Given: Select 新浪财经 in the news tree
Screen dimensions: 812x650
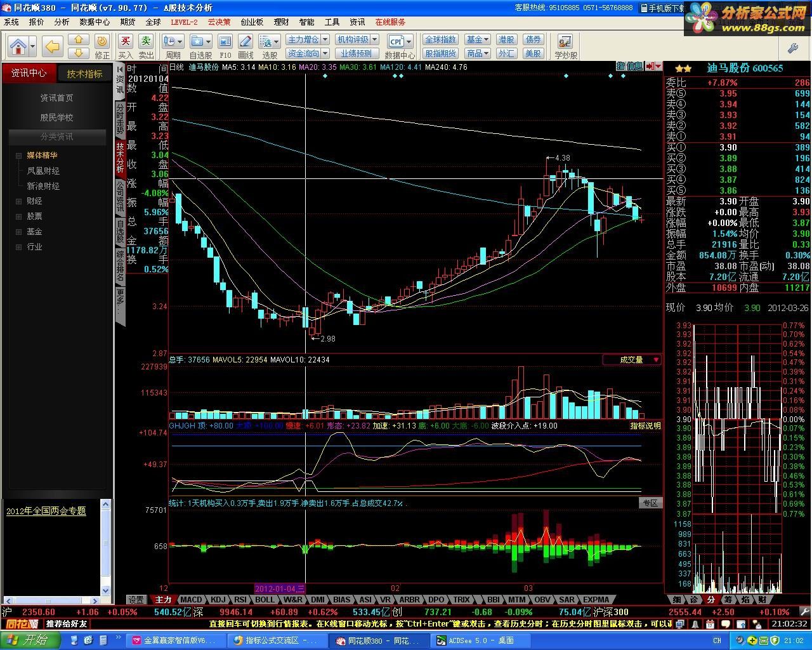Looking at the screenshot, I should (x=43, y=186).
